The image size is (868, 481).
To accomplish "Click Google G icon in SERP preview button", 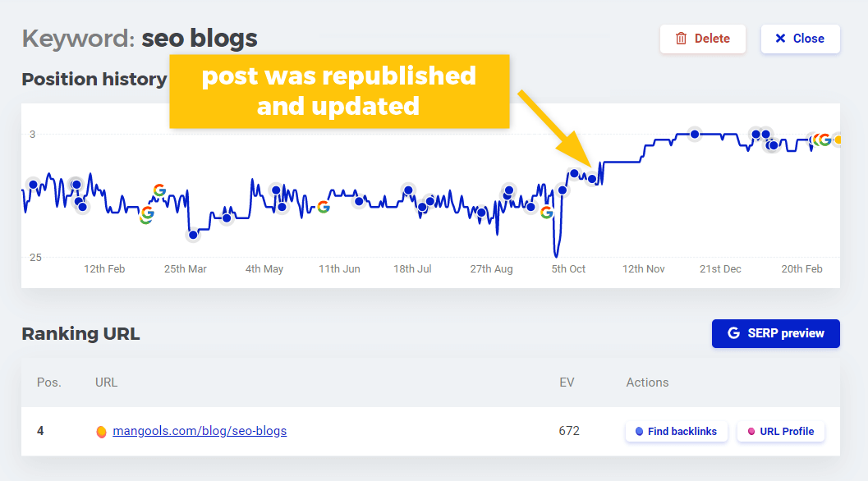I will (x=733, y=333).
